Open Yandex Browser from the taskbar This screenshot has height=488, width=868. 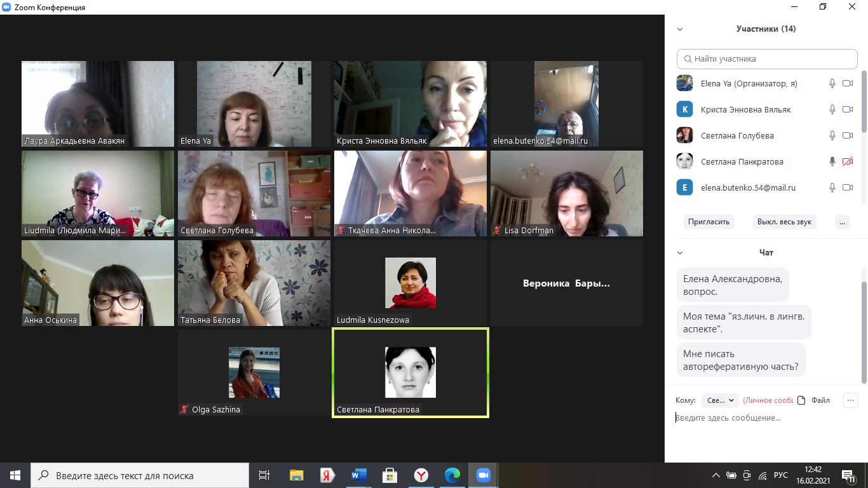coord(421,475)
